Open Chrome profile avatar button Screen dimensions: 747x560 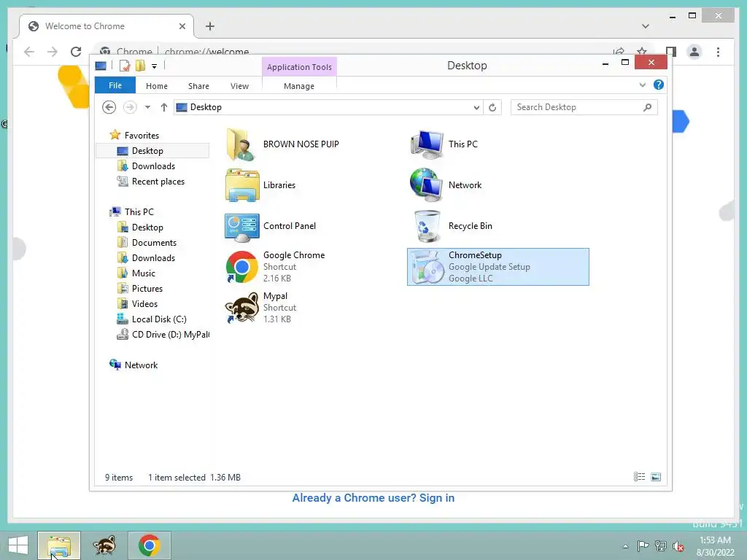click(x=694, y=52)
